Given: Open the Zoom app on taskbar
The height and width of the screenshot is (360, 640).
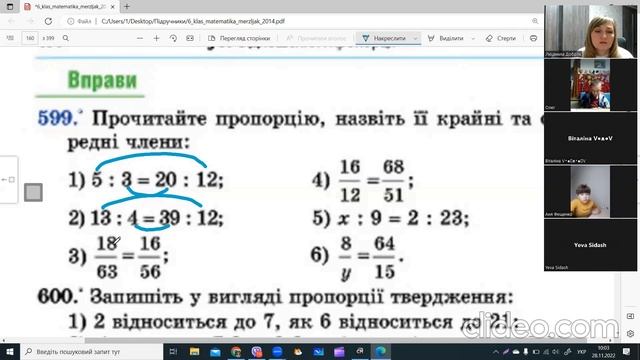Looking at the screenshot, I should click(x=277, y=351).
